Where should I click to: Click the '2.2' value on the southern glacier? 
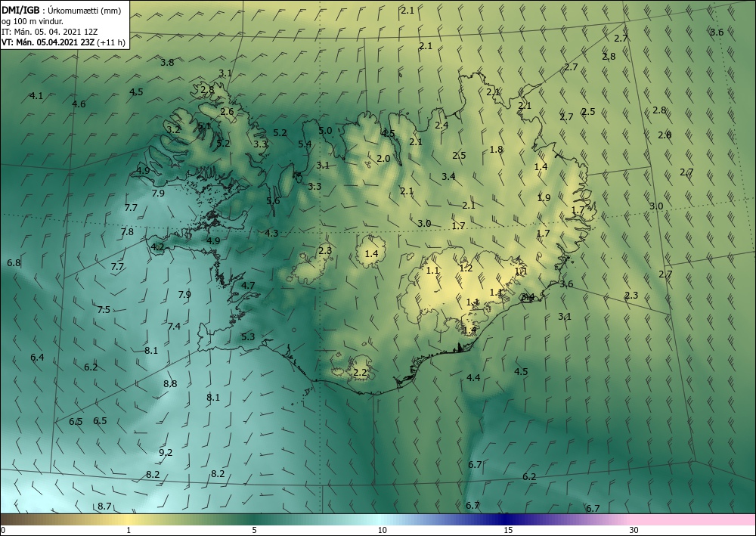click(x=360, y=372)
